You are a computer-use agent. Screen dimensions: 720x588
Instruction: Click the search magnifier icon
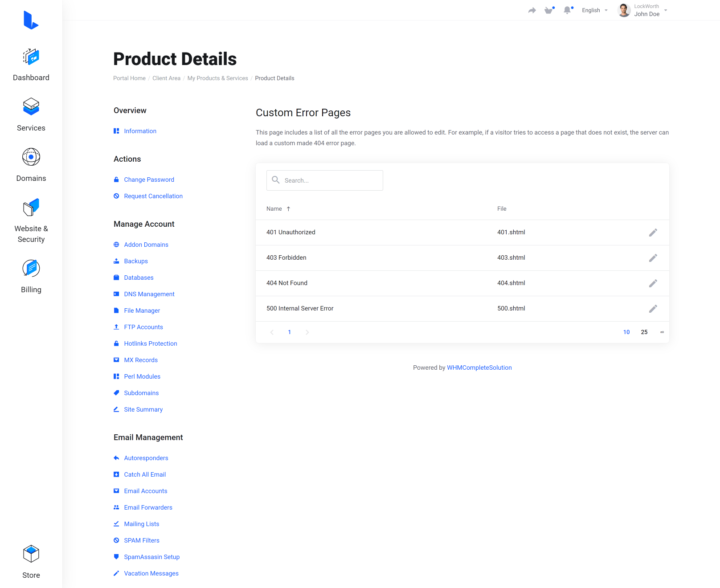[276, 180]
